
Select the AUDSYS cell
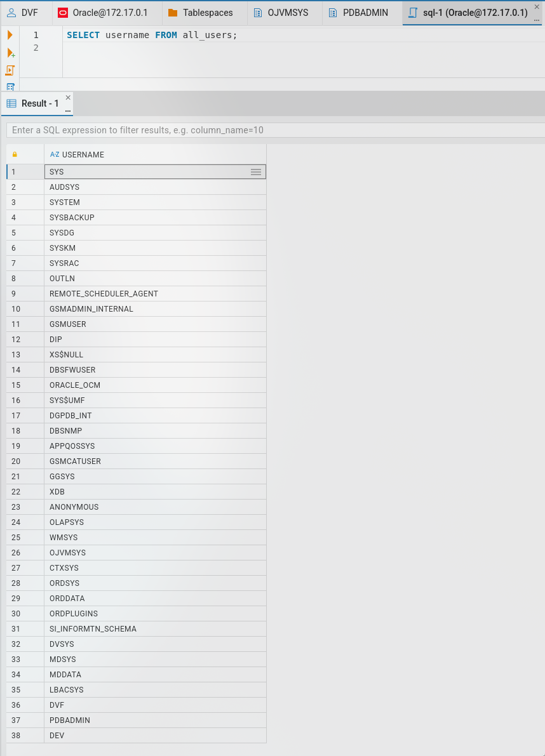coord(155,187)
